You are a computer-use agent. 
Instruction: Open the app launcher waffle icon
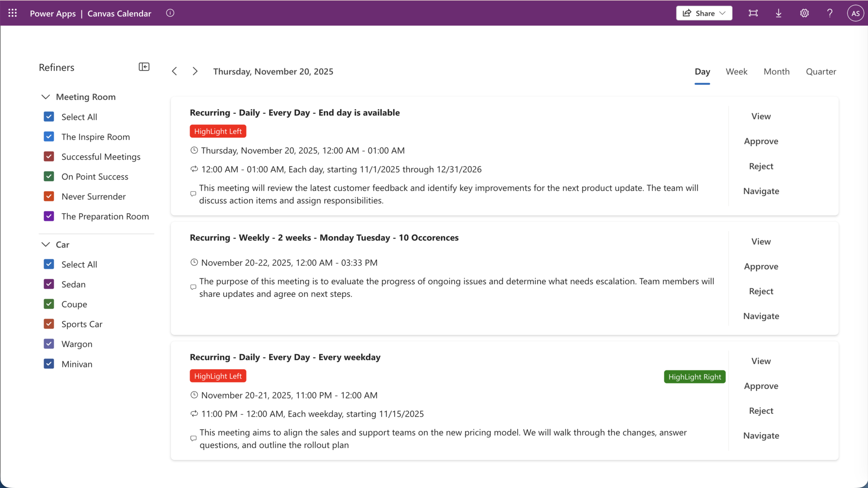(x=13, y=13)
